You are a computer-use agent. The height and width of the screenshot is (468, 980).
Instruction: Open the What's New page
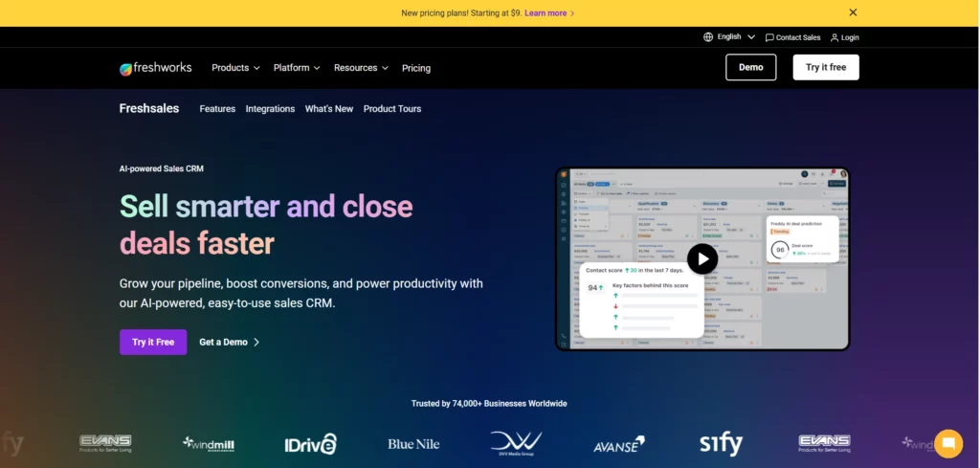pyautogui.click(x=329, y=109)
